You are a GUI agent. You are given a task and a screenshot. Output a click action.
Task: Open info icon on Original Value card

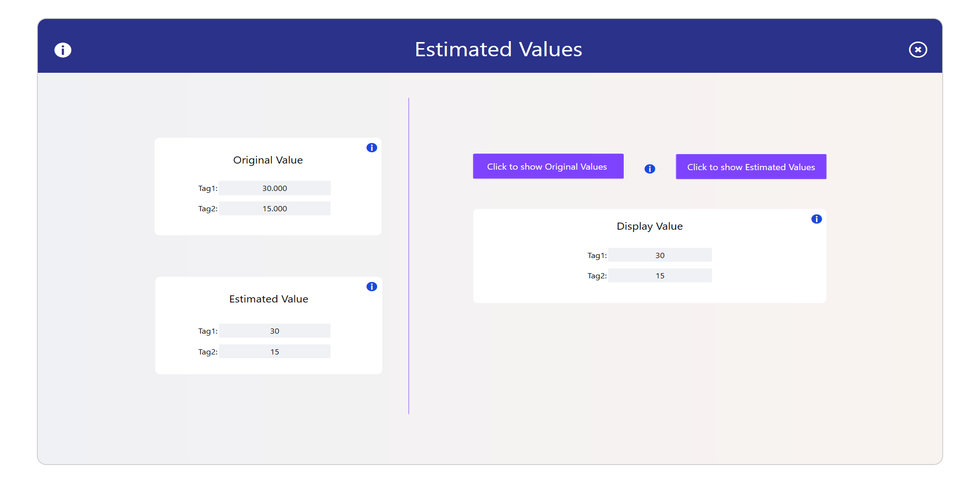coord(372,148)
